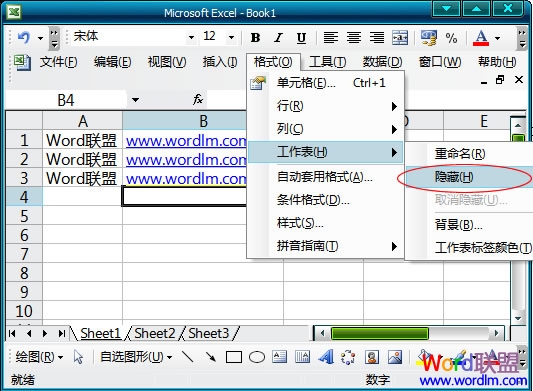Insert Clip Art from drawing toolbar

point(372,357)
